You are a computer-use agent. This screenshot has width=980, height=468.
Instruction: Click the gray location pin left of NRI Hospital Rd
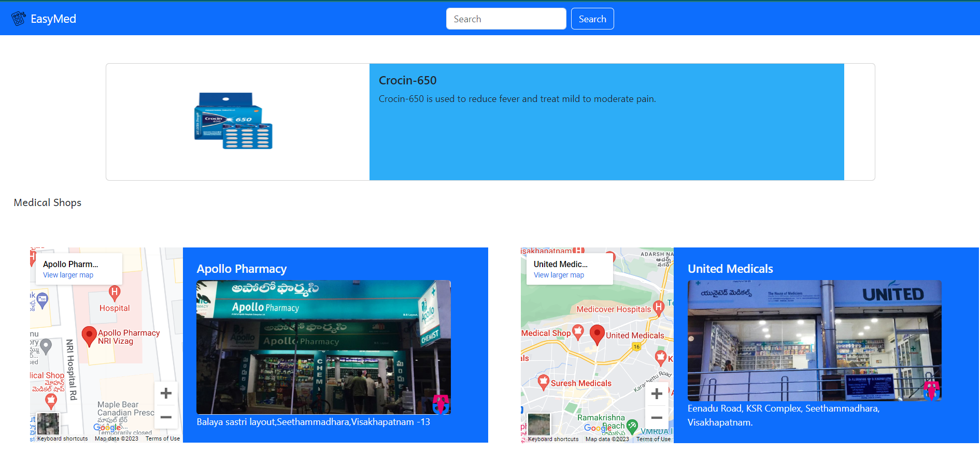pos(46,346)
